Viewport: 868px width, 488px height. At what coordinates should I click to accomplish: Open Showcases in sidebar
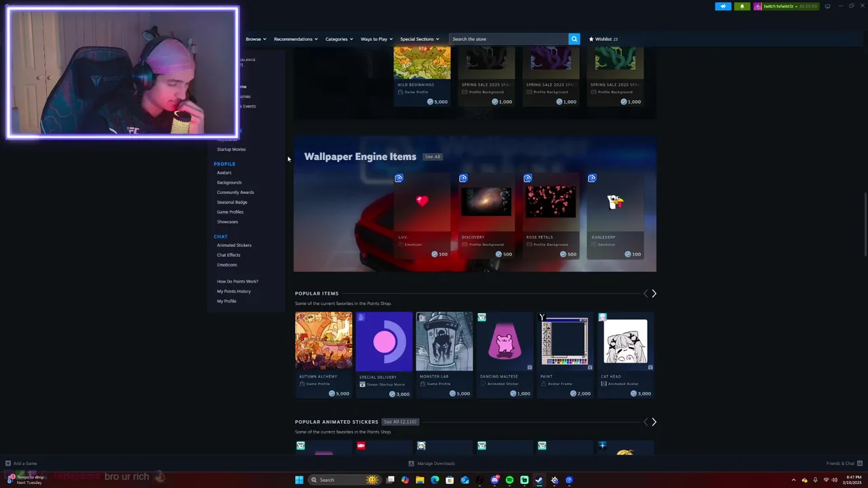pyautogui.click(x=227, y=222)
